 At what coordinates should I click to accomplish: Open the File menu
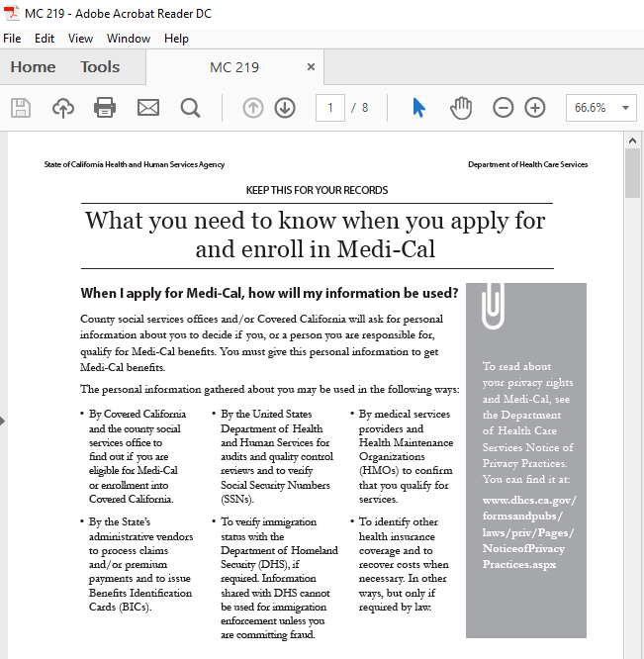pyautogui.click(x=12, y=39)
